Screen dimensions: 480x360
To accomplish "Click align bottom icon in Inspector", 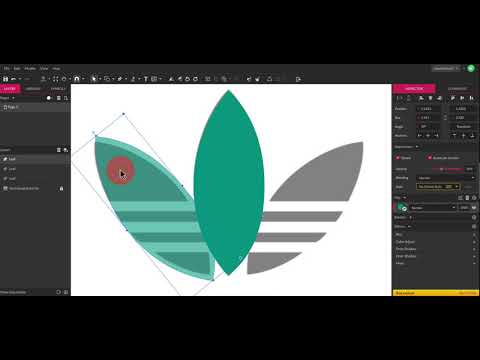I will (471, 98).
